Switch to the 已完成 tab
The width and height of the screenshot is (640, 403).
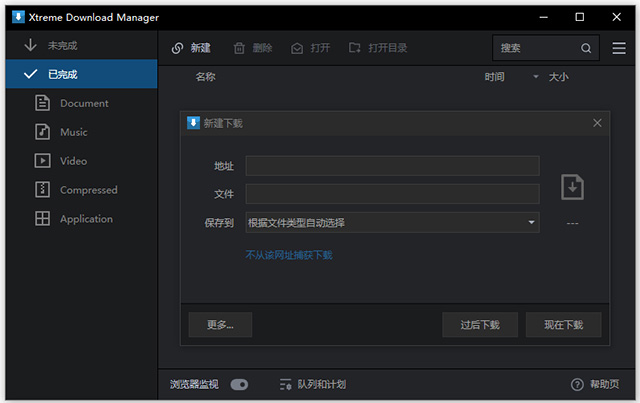pyautogui.click(x=62, y=74)
